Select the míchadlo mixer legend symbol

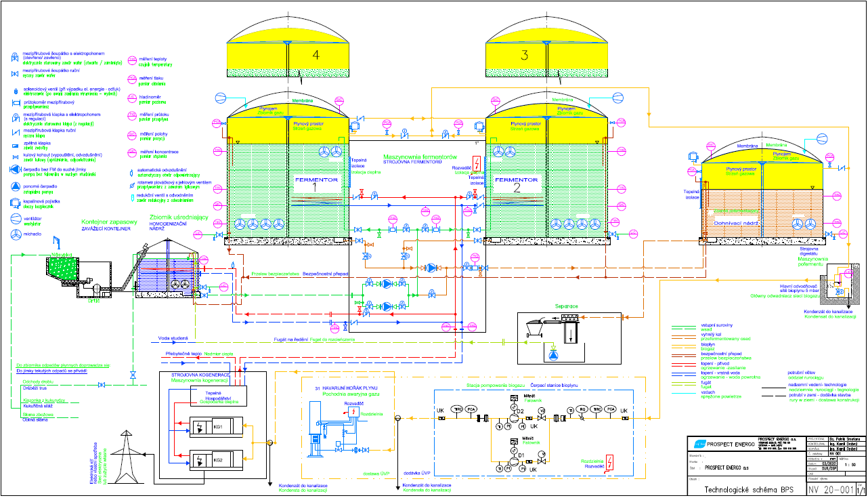pos(15,234)
